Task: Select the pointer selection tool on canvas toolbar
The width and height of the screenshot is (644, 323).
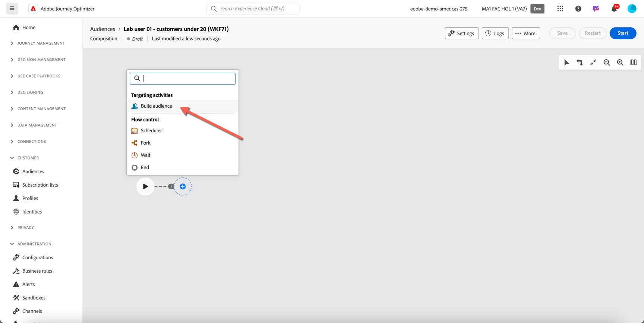Action: click(566, 63)
